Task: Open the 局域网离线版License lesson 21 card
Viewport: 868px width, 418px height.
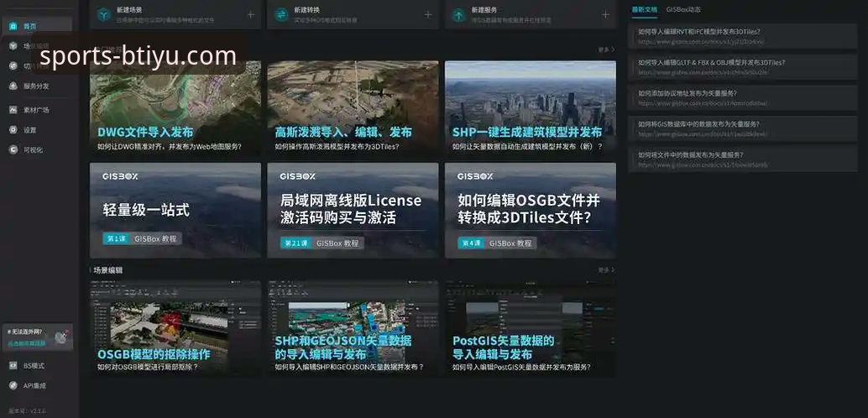Action: 353,211
